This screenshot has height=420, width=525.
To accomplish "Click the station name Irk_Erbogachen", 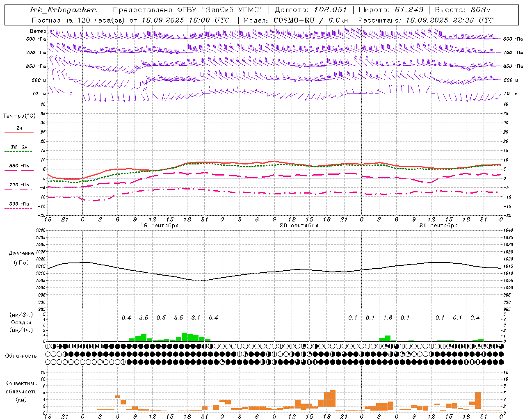I will [64, 10].
